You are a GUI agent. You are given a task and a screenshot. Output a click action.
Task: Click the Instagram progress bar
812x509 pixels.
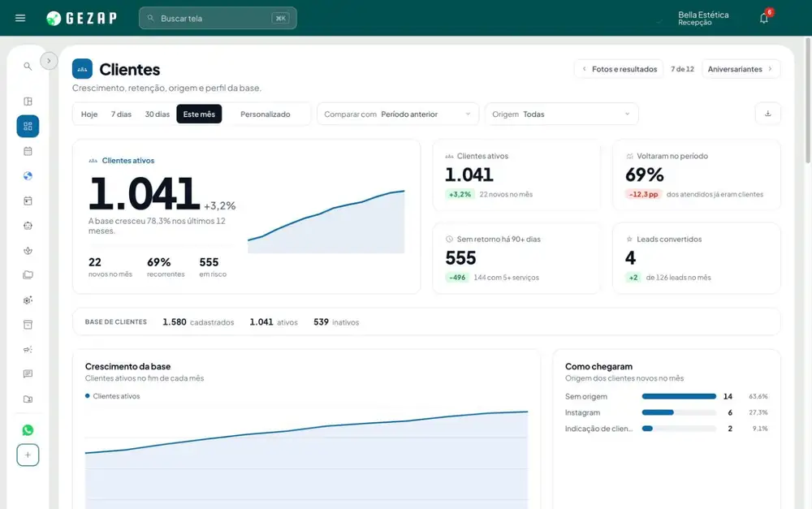coord(679,412)
